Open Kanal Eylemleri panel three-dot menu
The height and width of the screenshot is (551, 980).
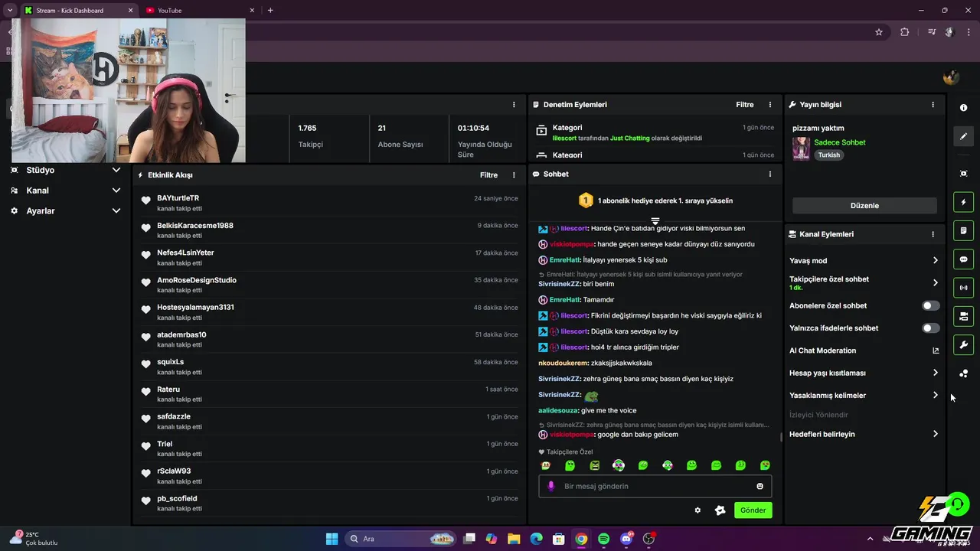[933, 234]
